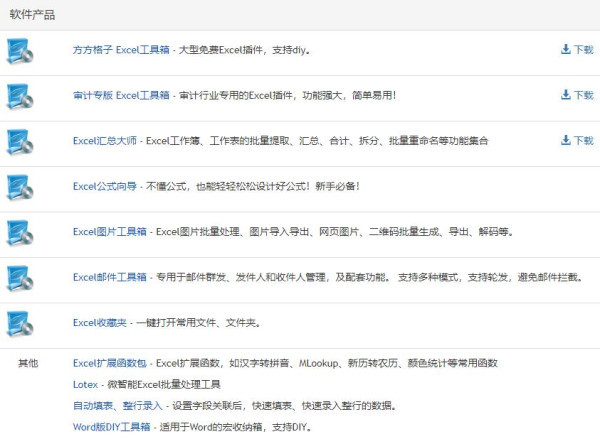Click description 不懂公式，也能轻轻松松设计好公式！新手必备！
This screenshot has width=600, height=439.
(253, 186)
